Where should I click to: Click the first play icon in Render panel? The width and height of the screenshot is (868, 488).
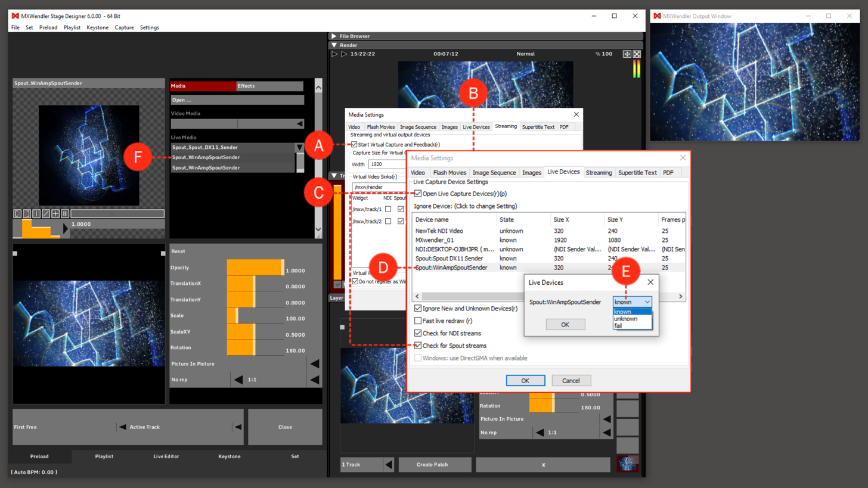tap(334, 54)
